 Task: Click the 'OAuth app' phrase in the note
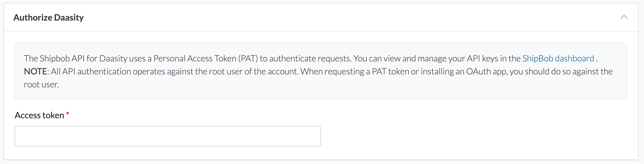click(487, 71)
